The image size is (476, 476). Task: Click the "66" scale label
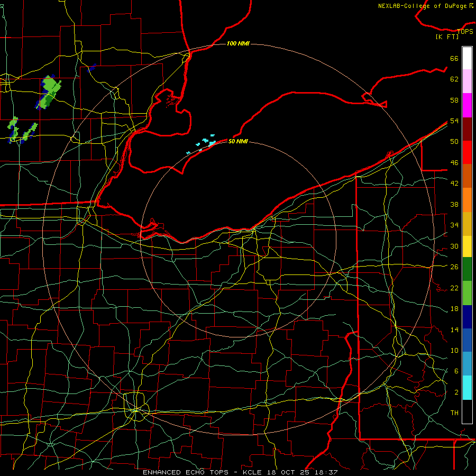click(x=454, y=58)
